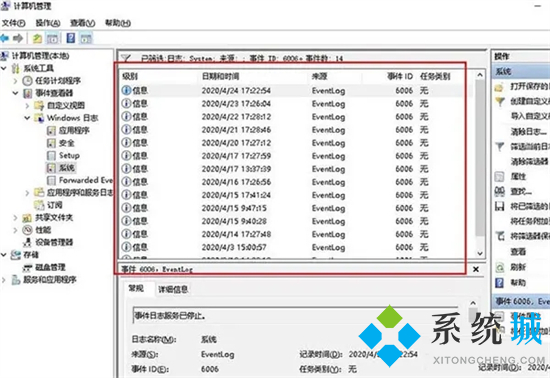The width and height of the screenshot is (550, 378).
Task: Click the 将筛选器保存 icon in the actions pane
Action: [x=500, y=236]
